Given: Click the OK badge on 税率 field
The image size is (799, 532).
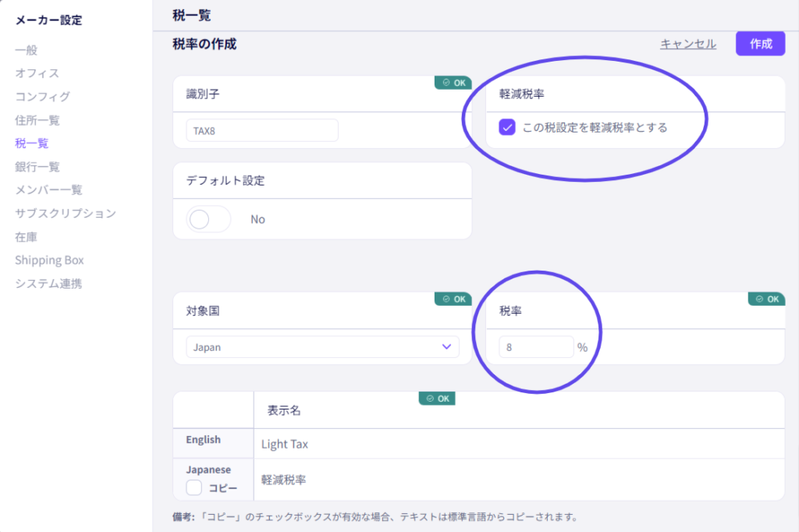Looking at the screenshot, I should point(766,299).
